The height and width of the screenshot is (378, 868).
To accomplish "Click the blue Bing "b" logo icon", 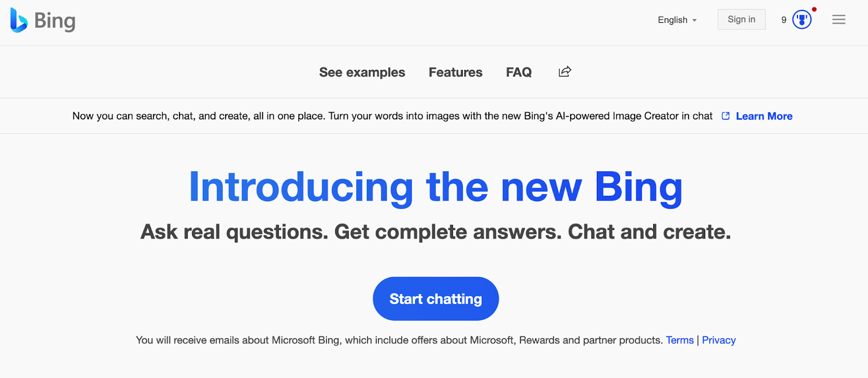I will coord(18,21).
